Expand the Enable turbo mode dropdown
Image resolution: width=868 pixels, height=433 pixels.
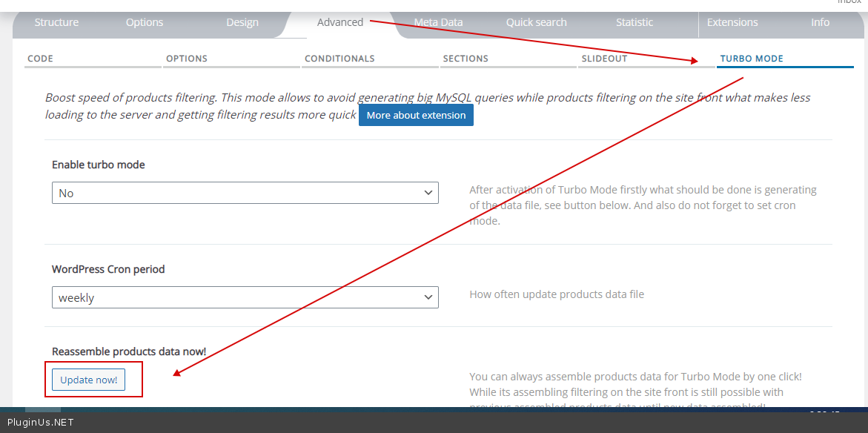tap(245, 193)
